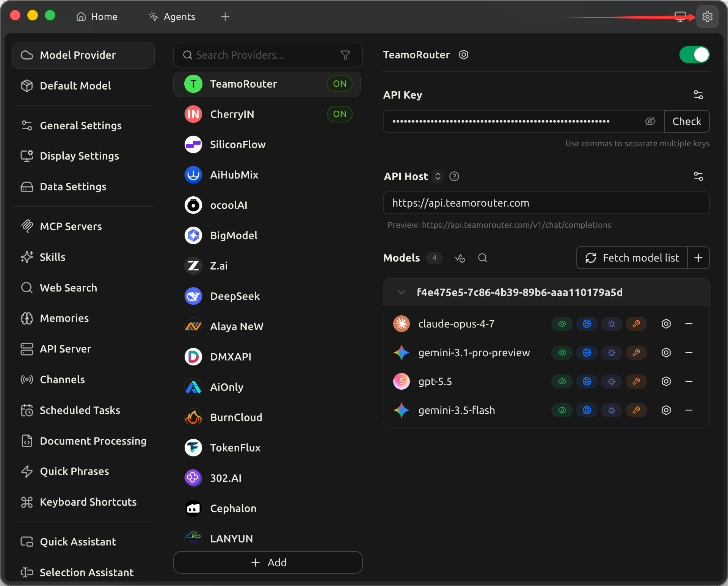This screenshot has width=728, height=586.
Task: Select the TokenFlux provider
Action: click(267, 448)
